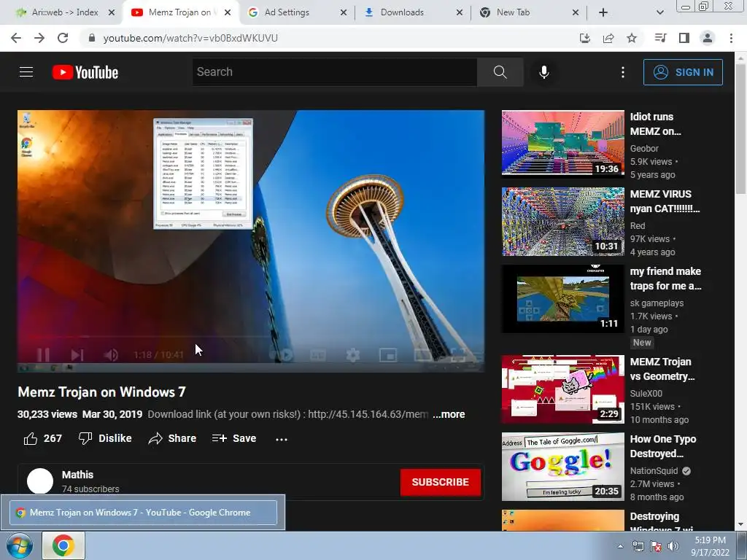Open NationSquid channel link
Viewport: 747px width, 560px height.
tap(654, 470)
